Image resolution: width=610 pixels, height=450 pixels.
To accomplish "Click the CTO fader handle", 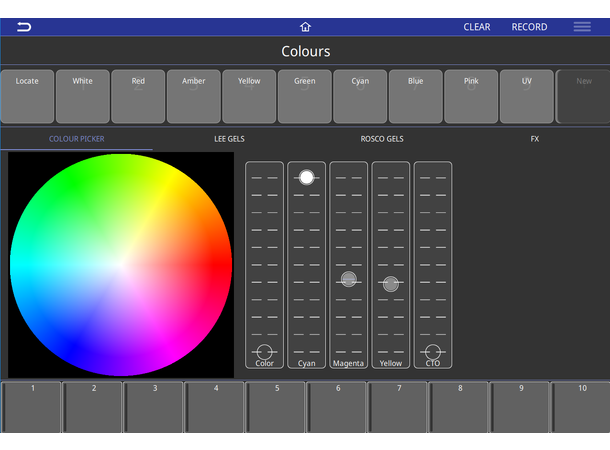I will [x=432, y=352].
